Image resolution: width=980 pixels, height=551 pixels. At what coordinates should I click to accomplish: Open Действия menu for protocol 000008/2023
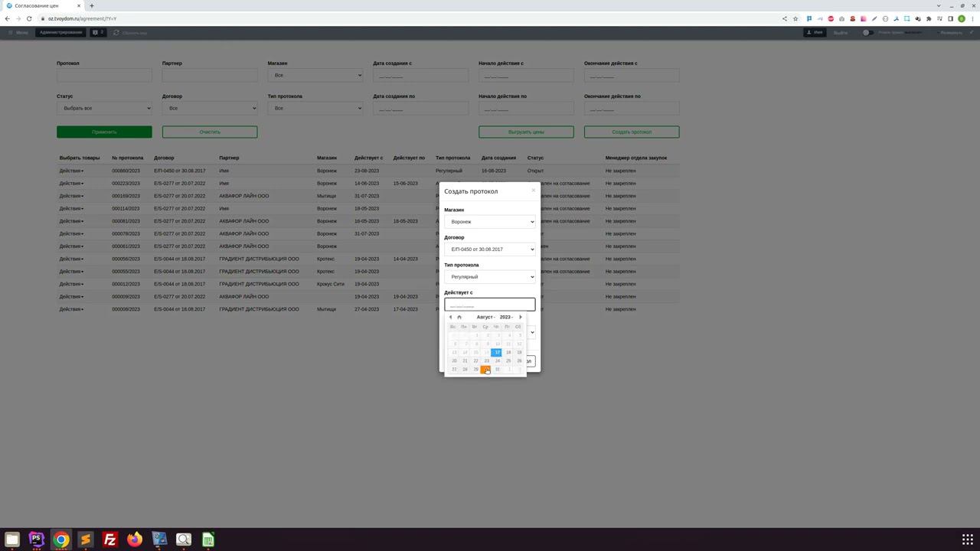(71, 309)
